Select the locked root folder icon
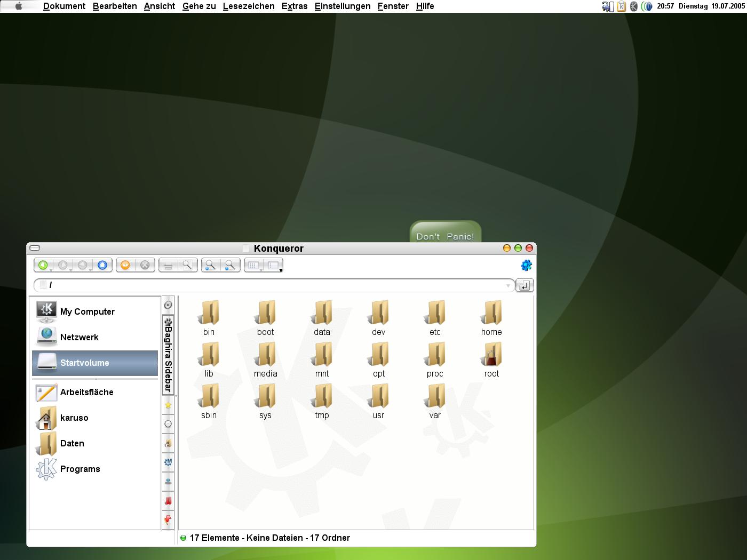747x560 pixels. point(491,355)
